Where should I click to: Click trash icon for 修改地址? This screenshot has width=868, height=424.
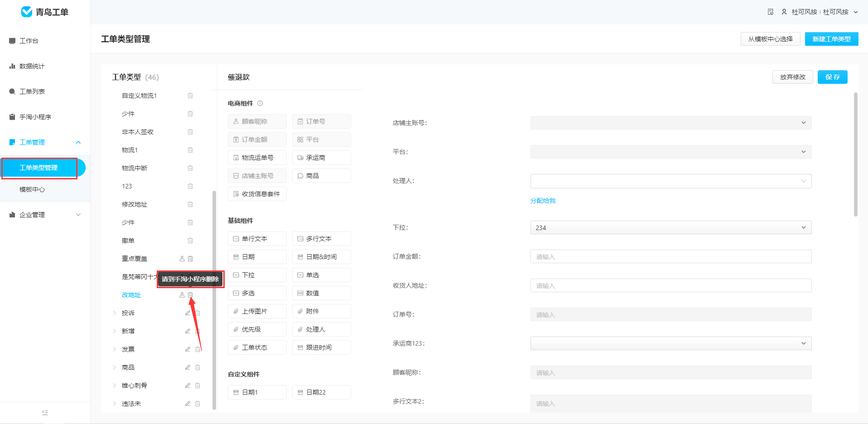click(190, 204)
